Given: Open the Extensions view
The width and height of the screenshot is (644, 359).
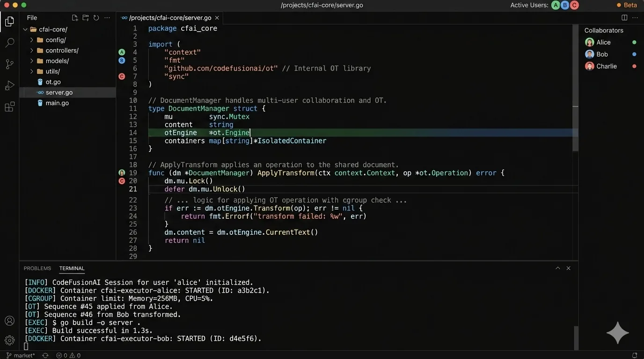Looking at the screenshot, I should (x=9, y=107).
